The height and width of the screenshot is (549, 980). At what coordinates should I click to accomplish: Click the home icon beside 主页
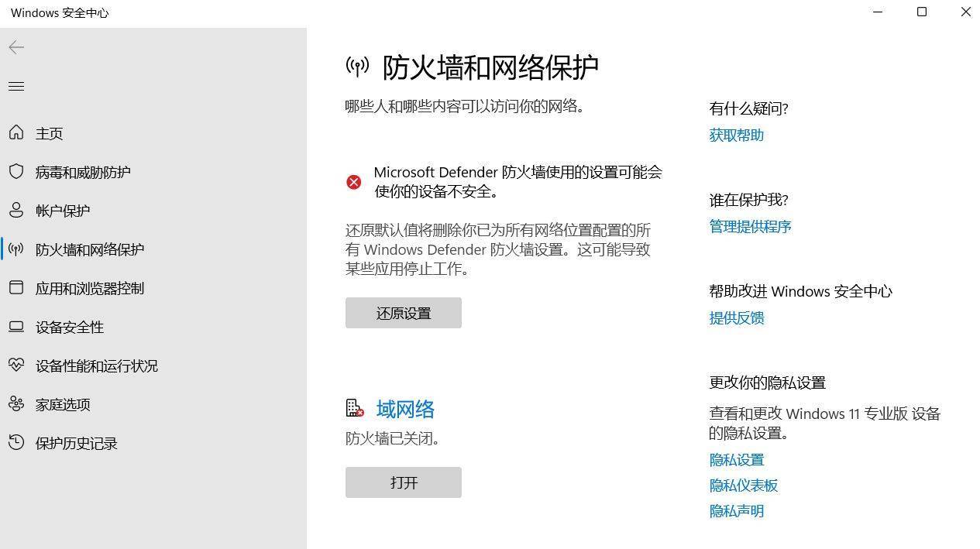[16, 132]
